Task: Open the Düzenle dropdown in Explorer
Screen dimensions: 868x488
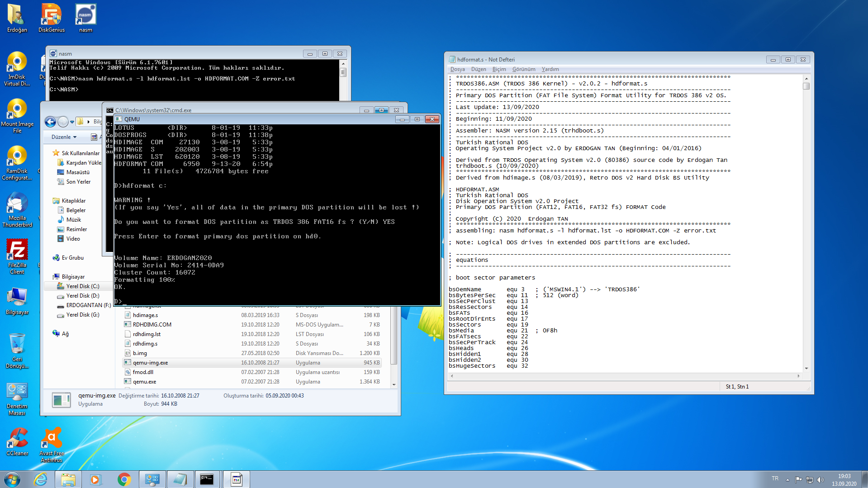Action: click(64, 137)
